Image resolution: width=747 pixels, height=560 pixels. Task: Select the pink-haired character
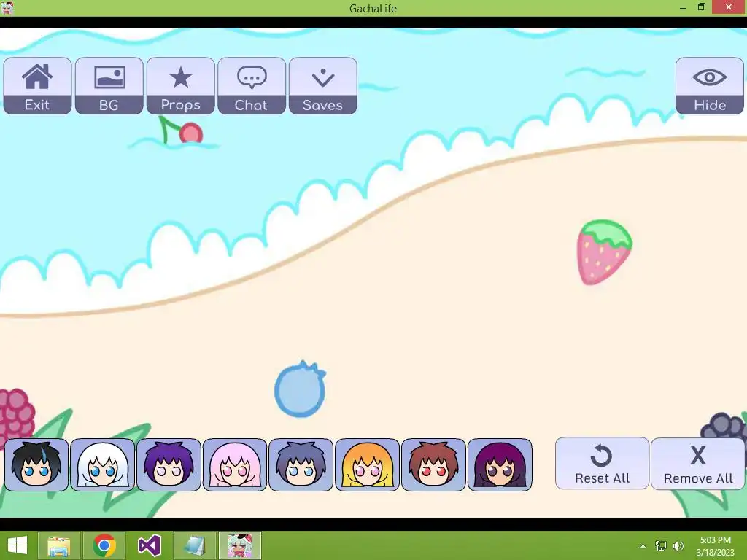point(235,464)
